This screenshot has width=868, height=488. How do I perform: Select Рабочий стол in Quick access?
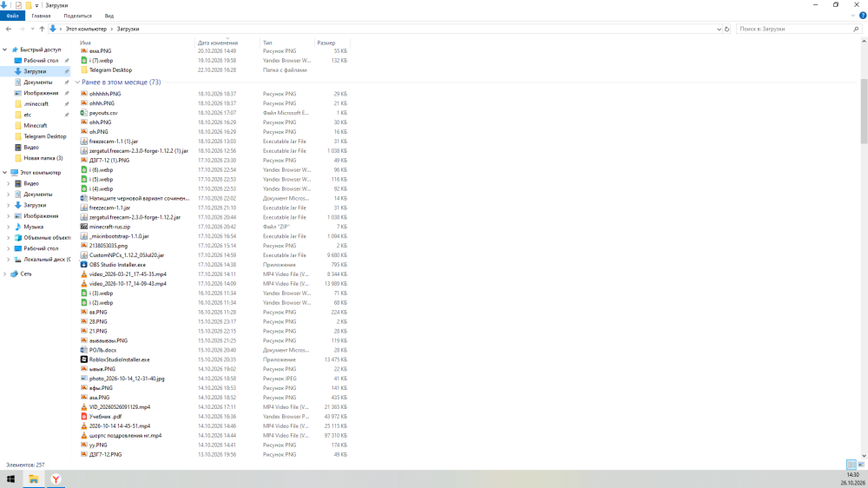(41, 61)
